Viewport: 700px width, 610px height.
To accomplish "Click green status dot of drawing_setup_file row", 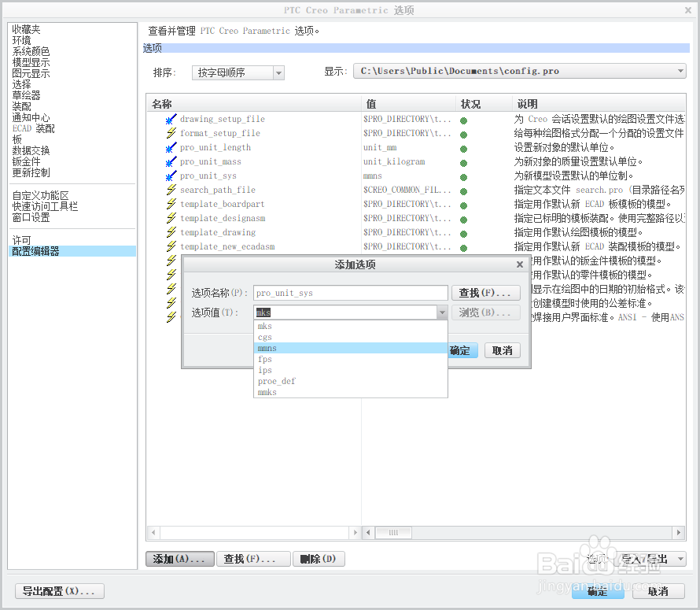I will tap(464, 120).
